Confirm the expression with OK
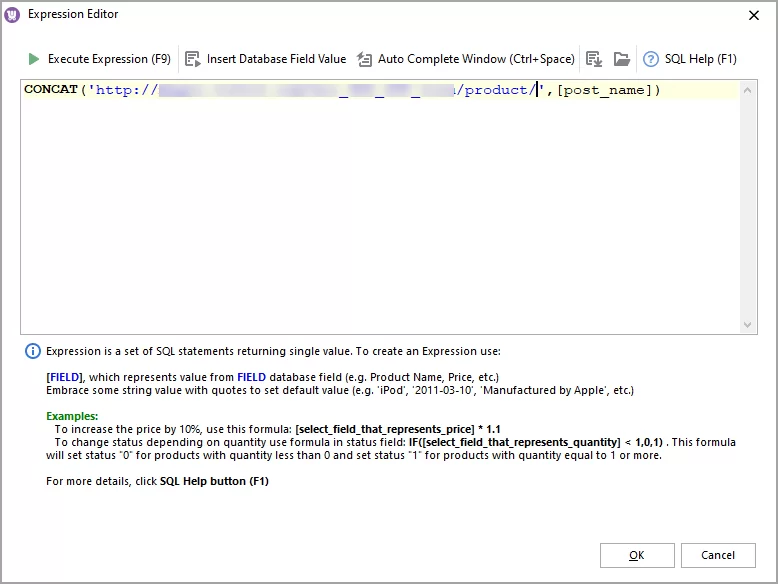Image resolution: width=778 pixels, height=584 pixels. pyautogui.click(x=637, y=555)
